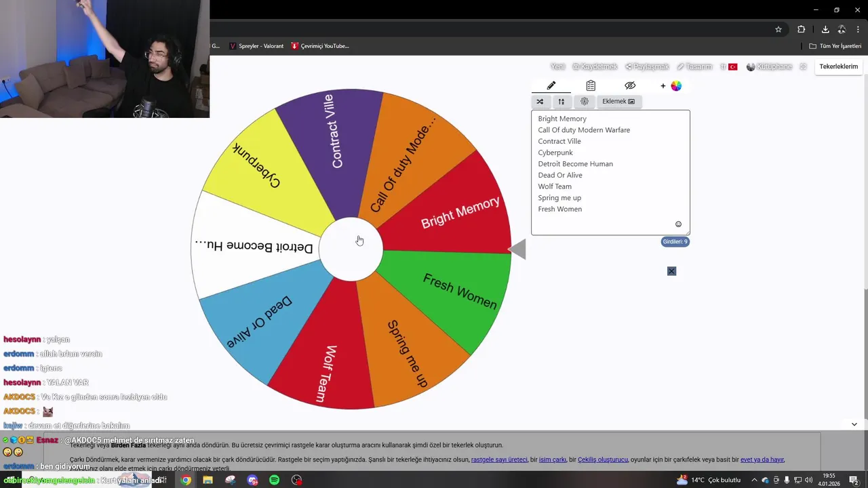Close the panel with X button
Viewport: 868px width, 488px height.
[671, 271]
